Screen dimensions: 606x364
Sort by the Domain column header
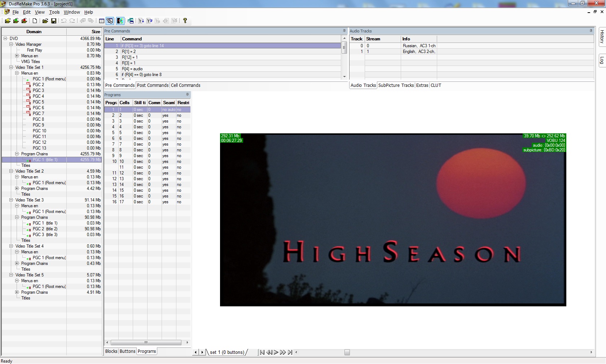[34, 31]
